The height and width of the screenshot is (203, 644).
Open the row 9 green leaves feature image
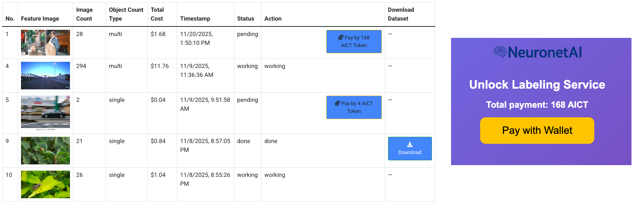45,150
